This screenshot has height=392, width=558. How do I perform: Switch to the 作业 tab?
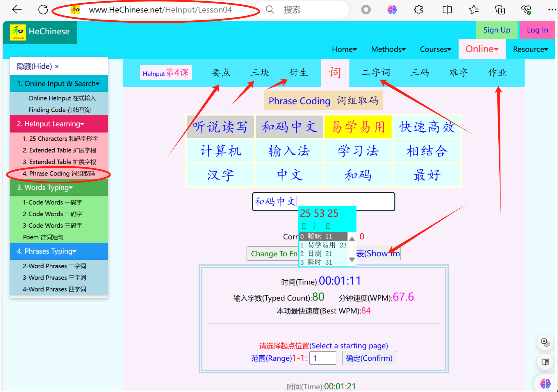498,73
